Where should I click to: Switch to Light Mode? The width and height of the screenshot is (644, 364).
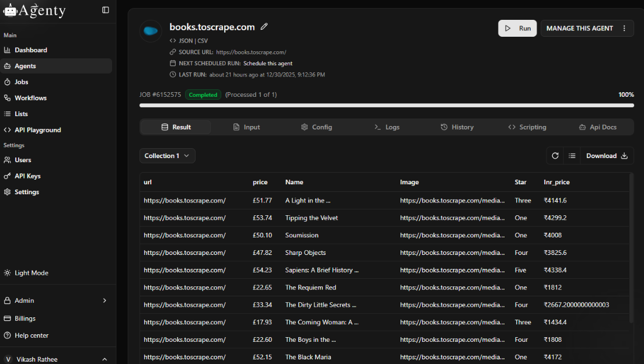tap(31, 273)
